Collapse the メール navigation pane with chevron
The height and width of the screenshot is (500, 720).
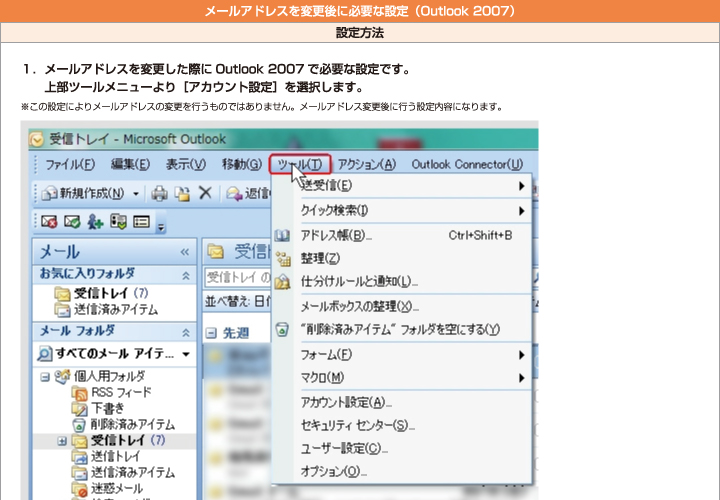(184, 252)
